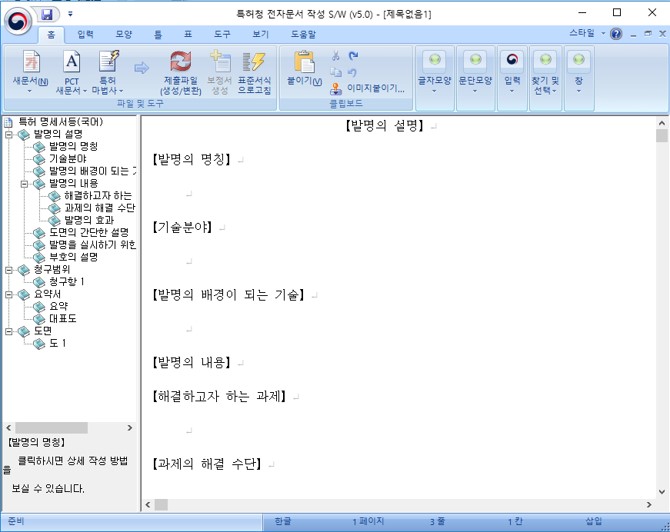The width and height of the screenshot is (670, 532).
Task: Paste with the 붙이기(V) button
Action: [304, 68]
